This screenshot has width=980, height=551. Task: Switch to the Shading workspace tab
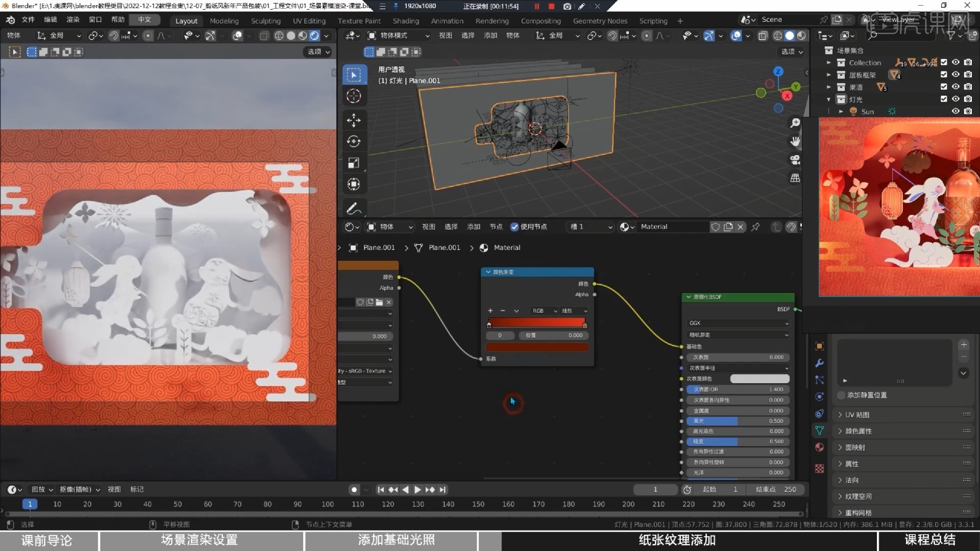[406, 21]
